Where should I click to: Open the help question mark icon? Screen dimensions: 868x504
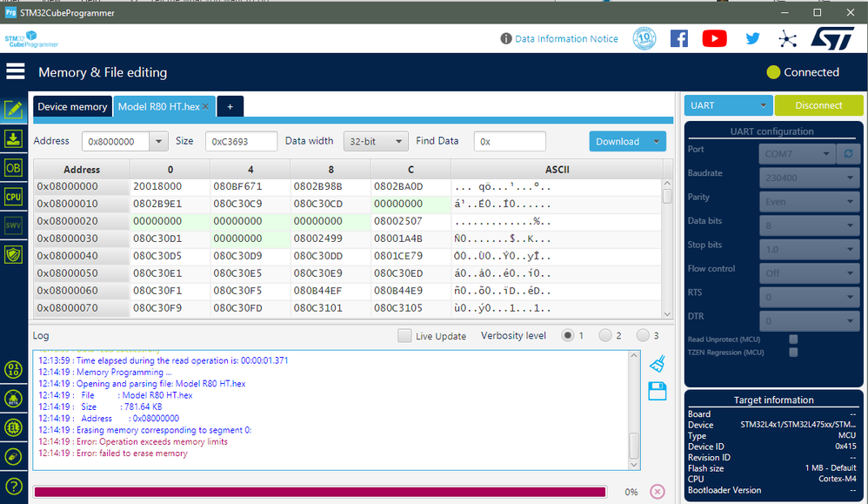(13, 487)
